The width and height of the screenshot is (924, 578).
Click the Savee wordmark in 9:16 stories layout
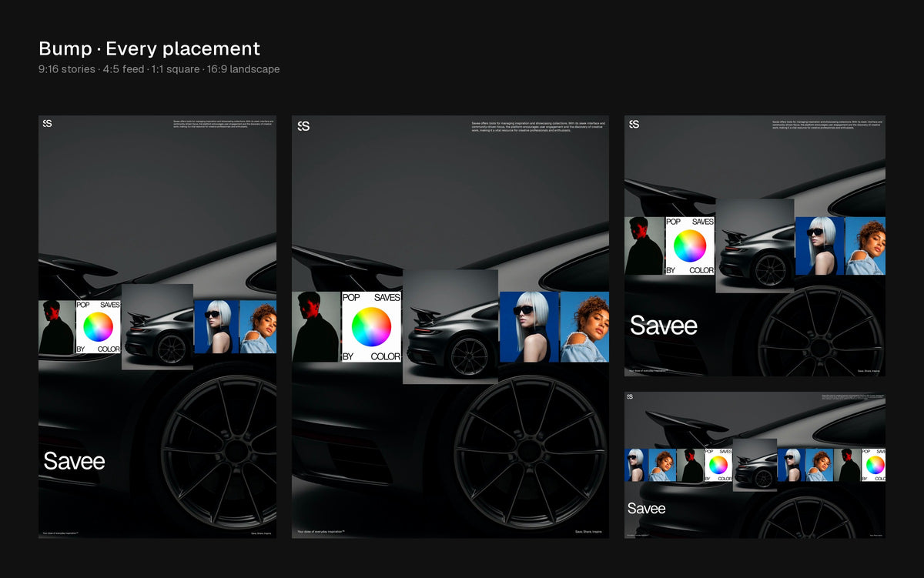click(x=74, y=461)
